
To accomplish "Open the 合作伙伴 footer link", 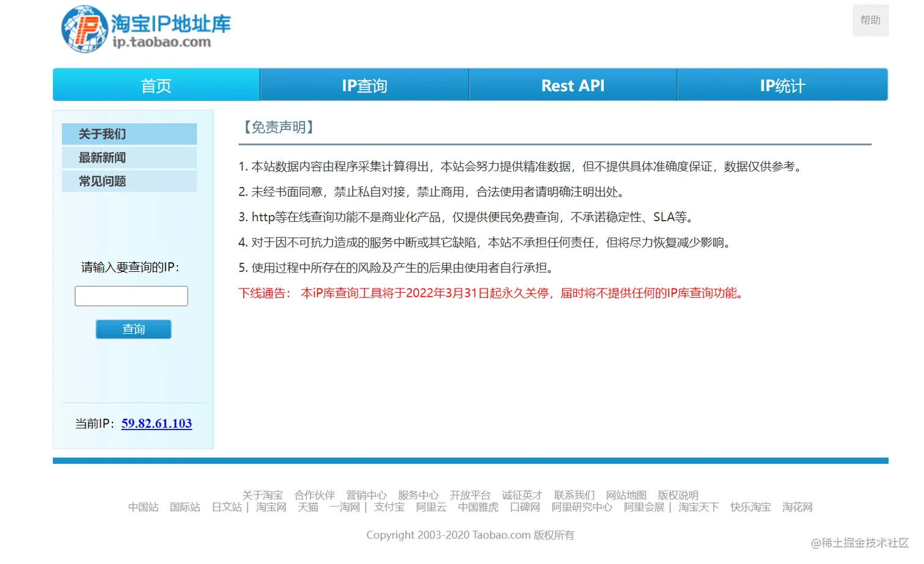I will coord(315,495).
